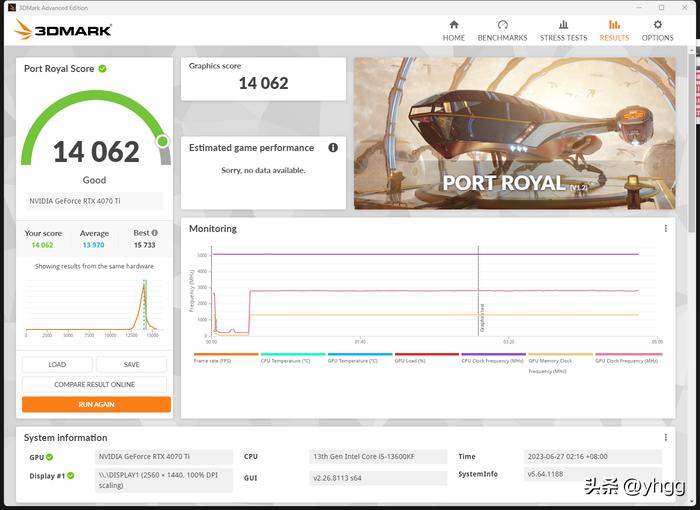
Task: Select the GUI version v2.26.8113 field
Action: tap(378, 478)
